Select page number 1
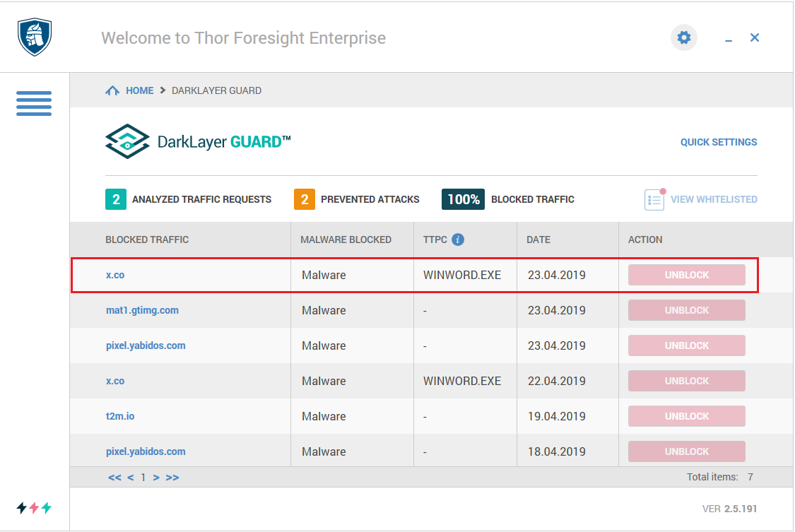 [143, 478]
